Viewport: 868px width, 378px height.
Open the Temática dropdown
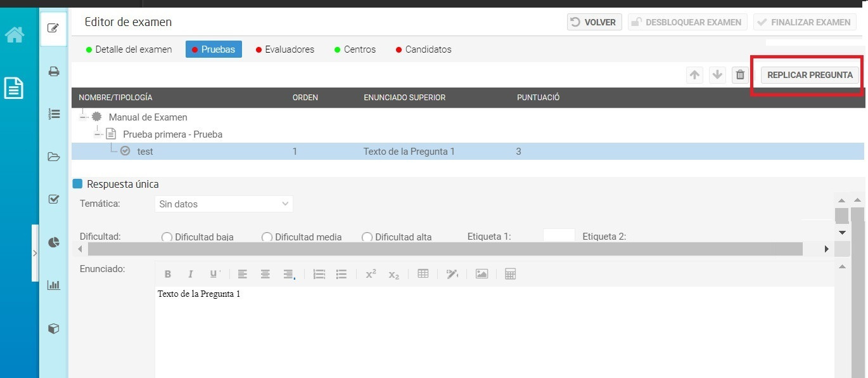[224, 204]
